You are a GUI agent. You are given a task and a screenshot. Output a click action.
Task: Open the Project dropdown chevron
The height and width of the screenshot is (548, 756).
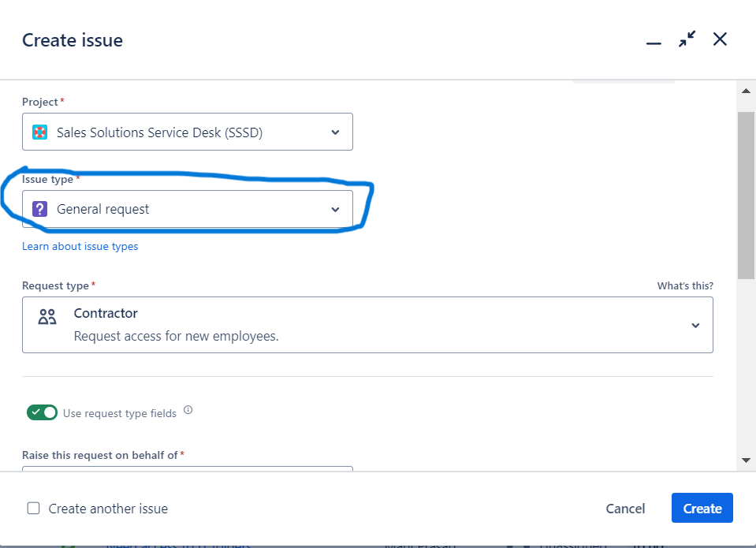tap(335, 132)
